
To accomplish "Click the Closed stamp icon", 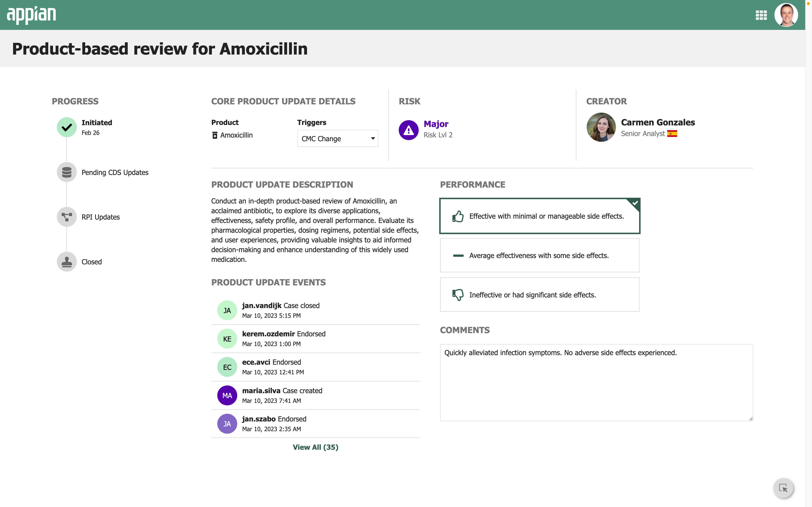I will [x=67, y=262].
